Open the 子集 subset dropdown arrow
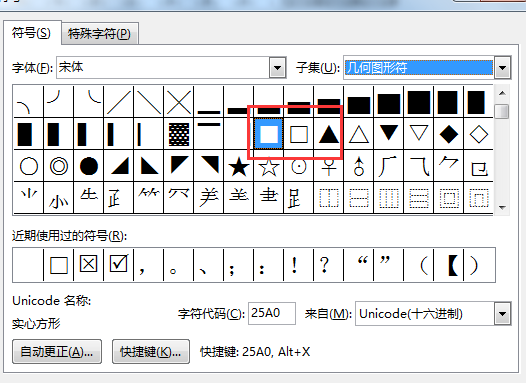The width and height of the screenshot is (526, 383). coord(502,68)
